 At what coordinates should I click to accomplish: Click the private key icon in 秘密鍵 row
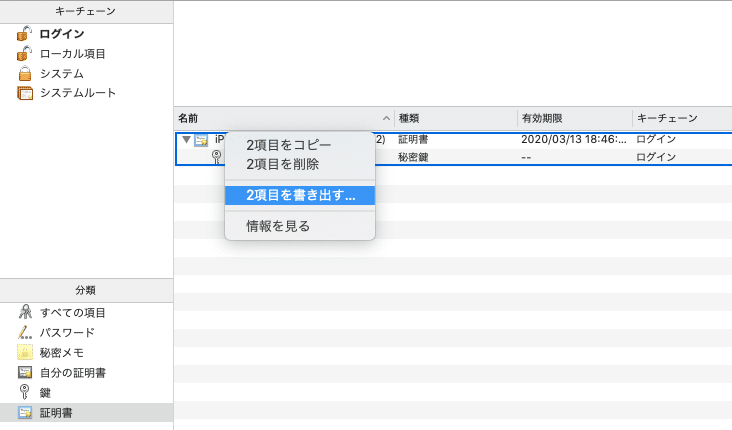coord(217,157)
